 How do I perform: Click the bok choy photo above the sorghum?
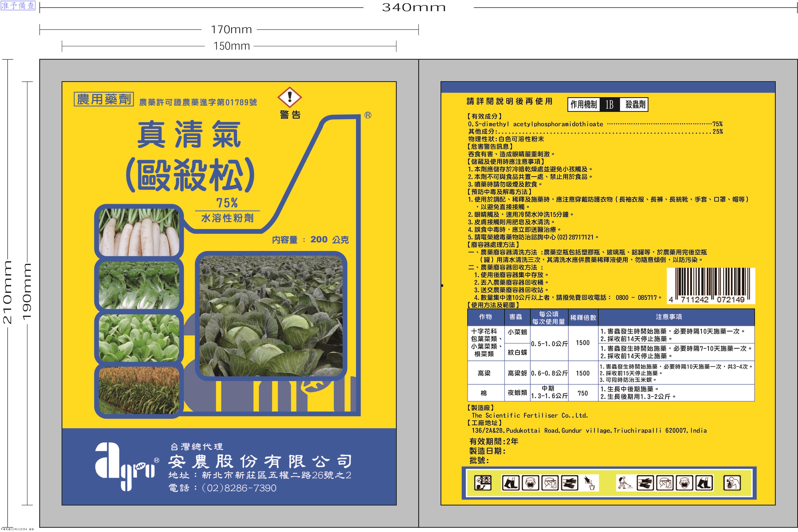(139, 338)
